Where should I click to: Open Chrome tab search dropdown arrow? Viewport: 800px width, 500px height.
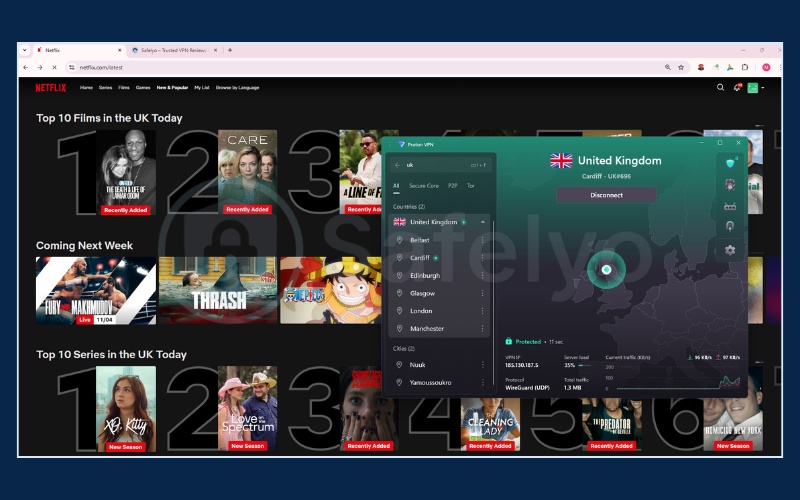[24, 50]
